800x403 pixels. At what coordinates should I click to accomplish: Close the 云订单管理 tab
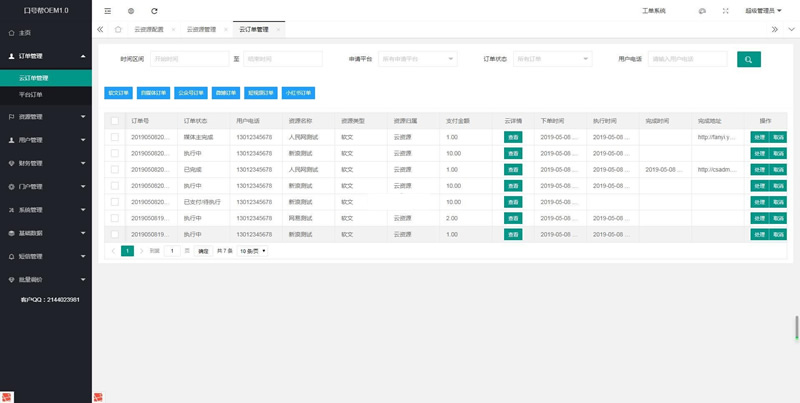[x=278, y=30]
